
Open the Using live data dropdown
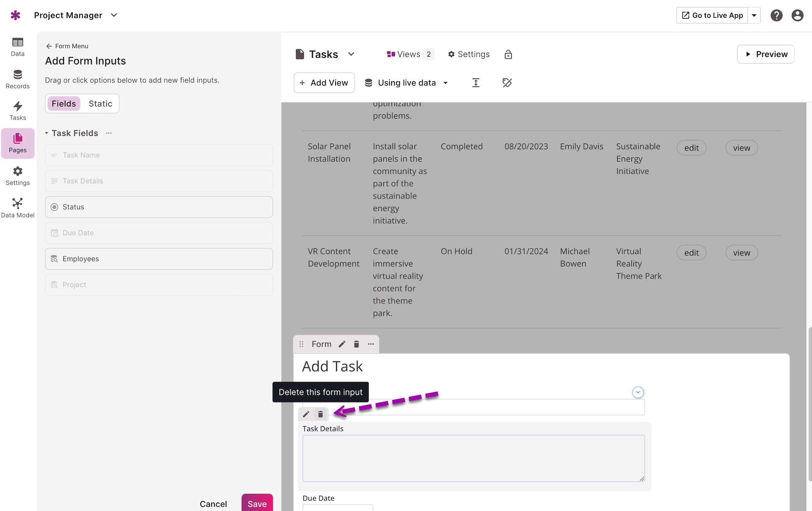click(407, 83)
